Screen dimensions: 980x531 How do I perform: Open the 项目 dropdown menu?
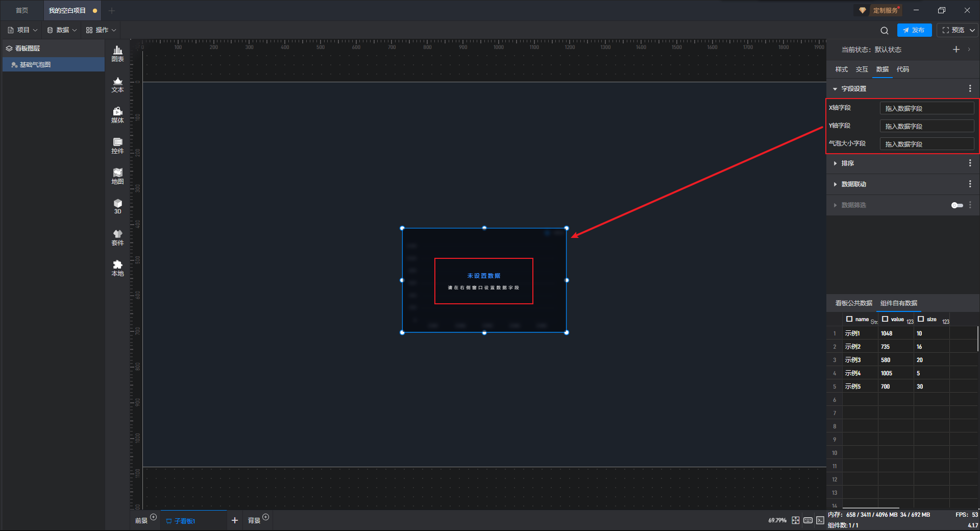pyautogui.click(x=23, y=30)
